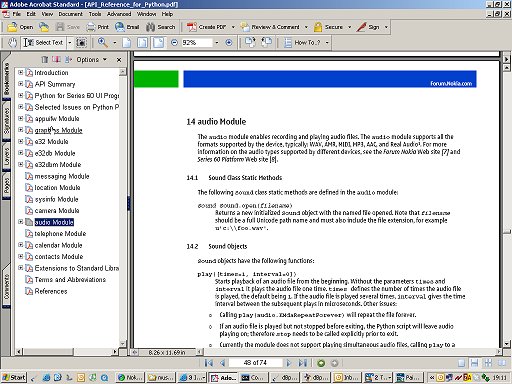Screen dimensions: 512x384
Task: Click the Zoom In magnifier tool
Action: tap(102, 43)
